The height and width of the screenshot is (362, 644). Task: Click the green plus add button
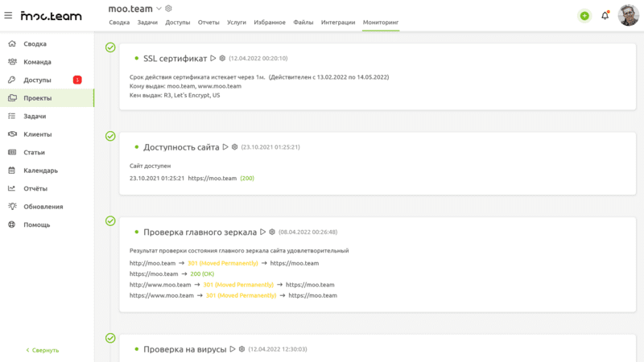(584, 16)
